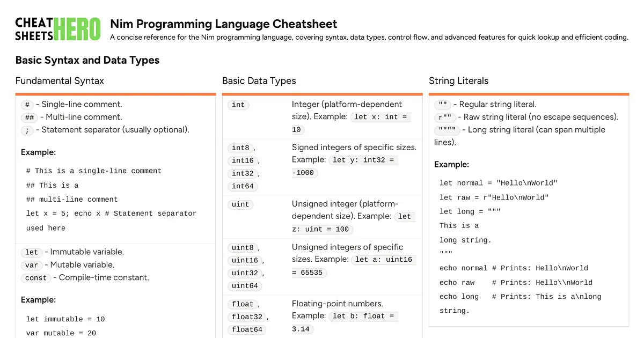Select the r"" raw string literal badge

click(445, 117)
